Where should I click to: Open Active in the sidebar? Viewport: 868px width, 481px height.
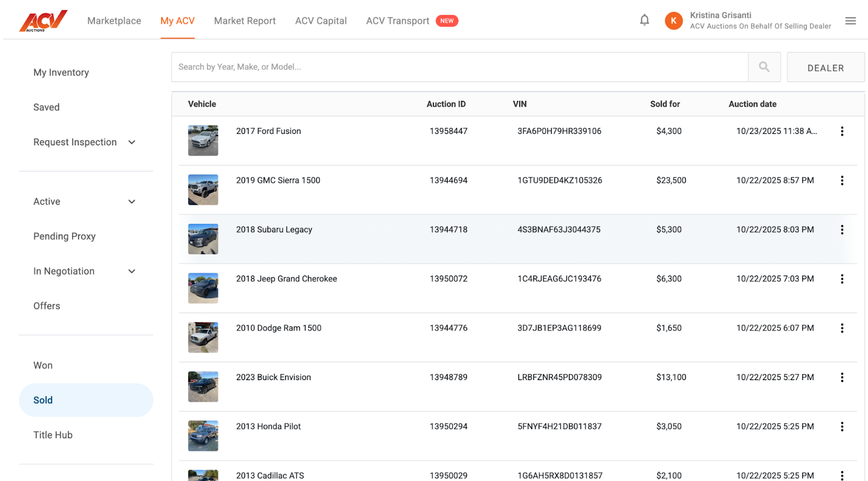click(x=47, y=202)
